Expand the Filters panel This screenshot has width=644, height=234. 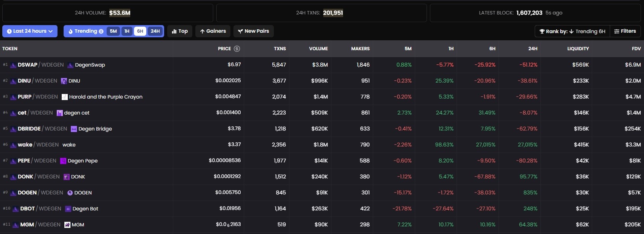pyautogui.click(x=625, y=31)
